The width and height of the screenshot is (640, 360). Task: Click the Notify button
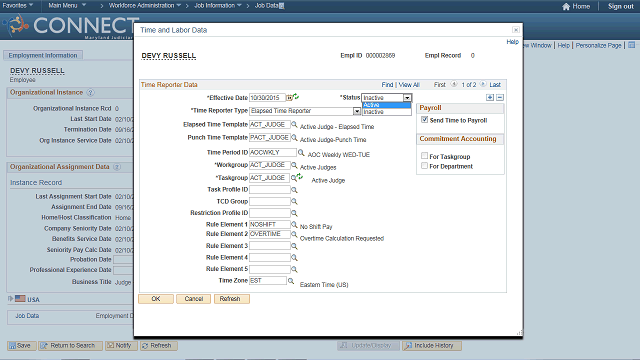click(x=121, y=346)
